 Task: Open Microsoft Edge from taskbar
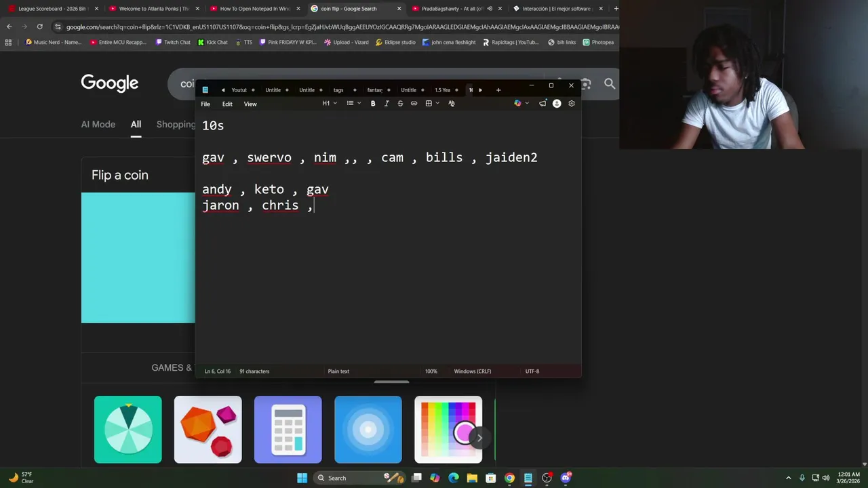pyautogui.click(x=454, y=478)
